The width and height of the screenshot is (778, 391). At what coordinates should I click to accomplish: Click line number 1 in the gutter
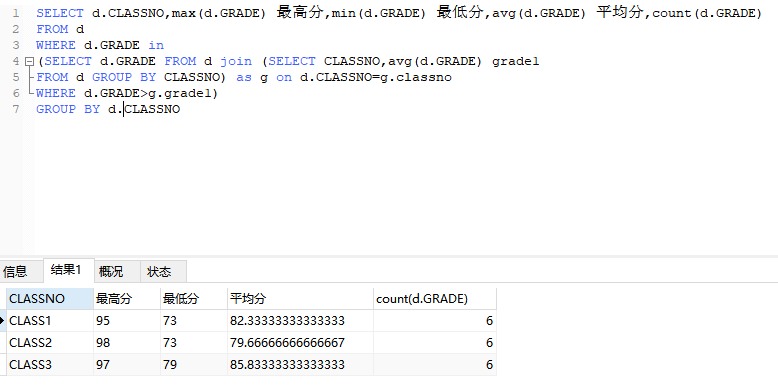pyautogui.click(x=16, y=13)
